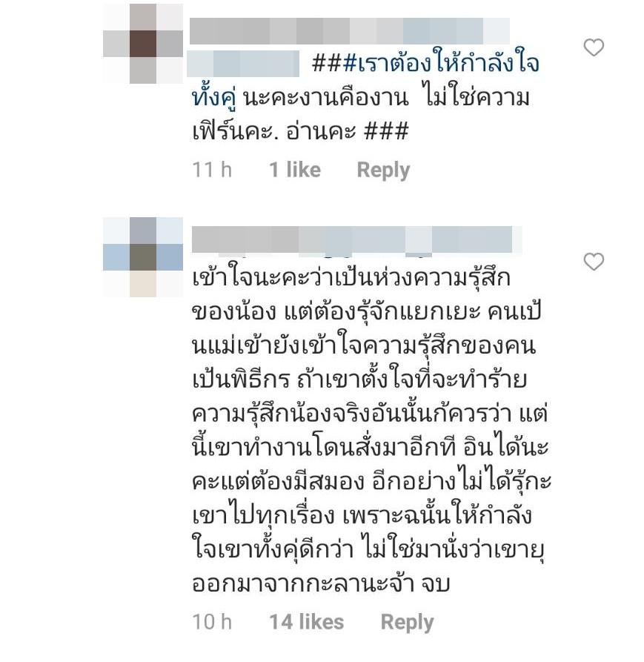Image resolution: width=644 pixels, height=662 pixels.
Task: Reply to the comment with 1 like
Action: point(383,171)
